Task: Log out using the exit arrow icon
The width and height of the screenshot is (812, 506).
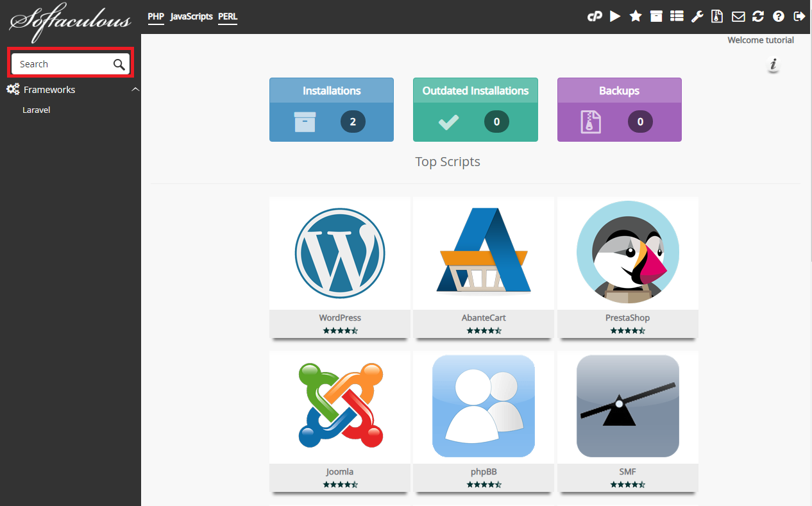Action: pyautogui.click(x=799, y=17)
